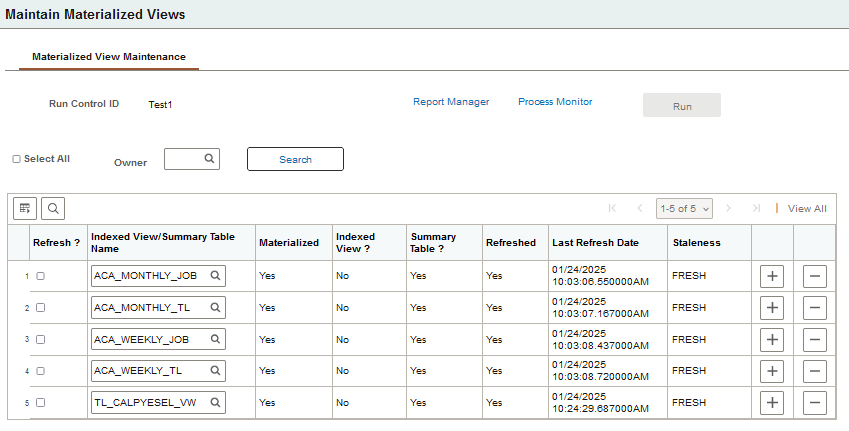Go to last page of grid

pos(756,208)
